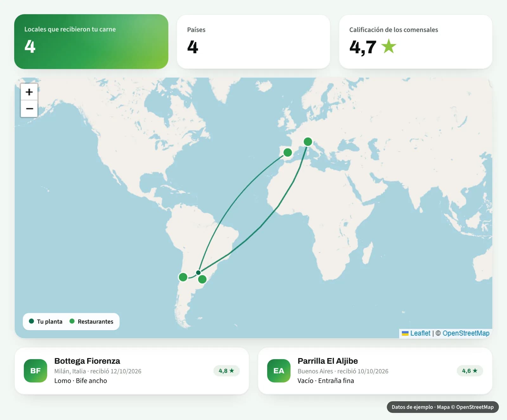This screenshot has width=507, height=420.
Task: Select the Buenos Aires restaurant marker
Action: pyautogui.click(x=202, y=279)
